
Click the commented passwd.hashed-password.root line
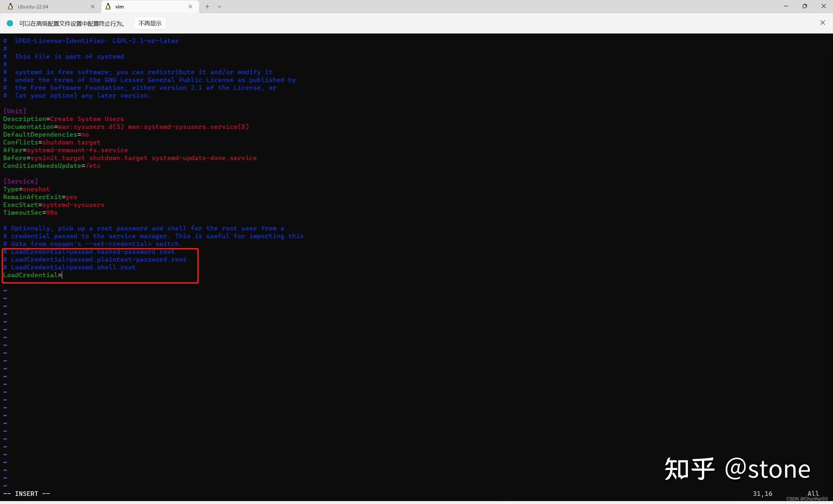click(x=89, y=252)
